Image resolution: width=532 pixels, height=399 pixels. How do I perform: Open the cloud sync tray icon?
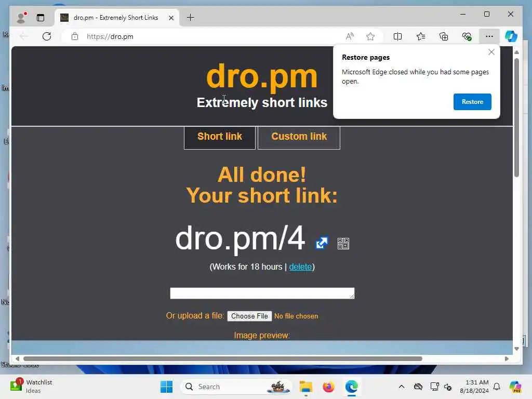tap(418, 387)
